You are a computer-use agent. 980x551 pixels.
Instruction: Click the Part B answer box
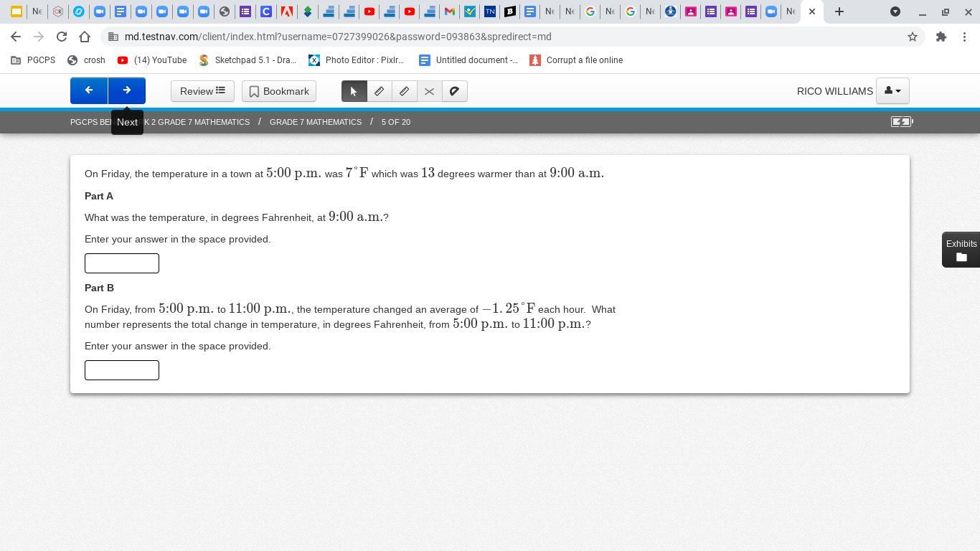point(122,370)
